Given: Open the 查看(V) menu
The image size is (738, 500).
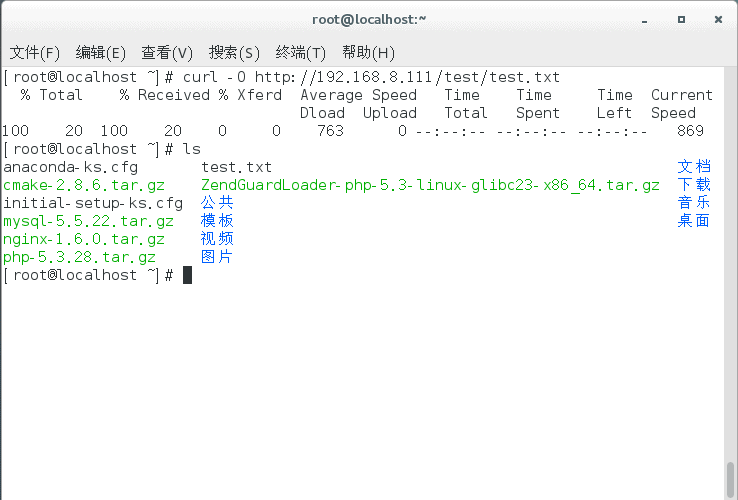Looking at the screenshot, I should [167, 53].
